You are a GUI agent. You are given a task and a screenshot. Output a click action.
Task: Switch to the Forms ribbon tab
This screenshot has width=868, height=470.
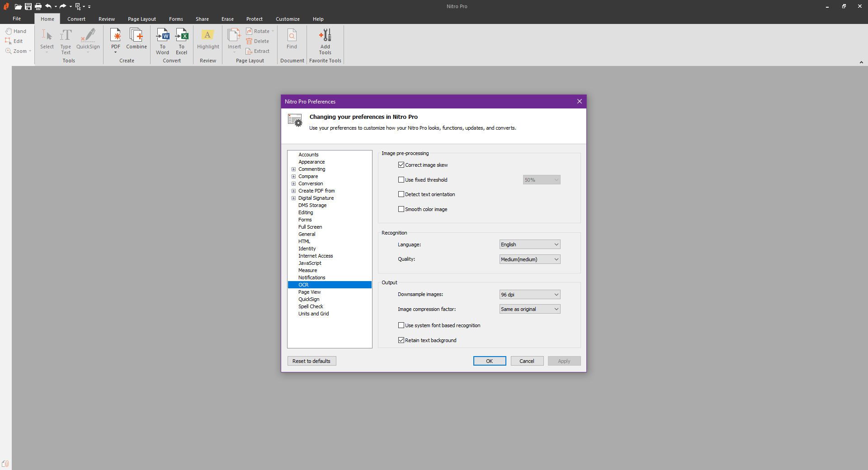pos(176,19)
